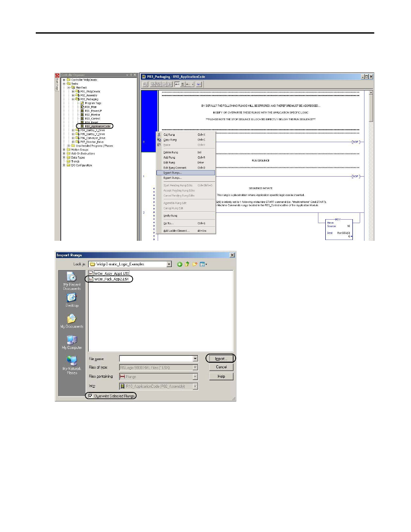
Task: Open the View menu icon in dialog
Action: (203, 264)
